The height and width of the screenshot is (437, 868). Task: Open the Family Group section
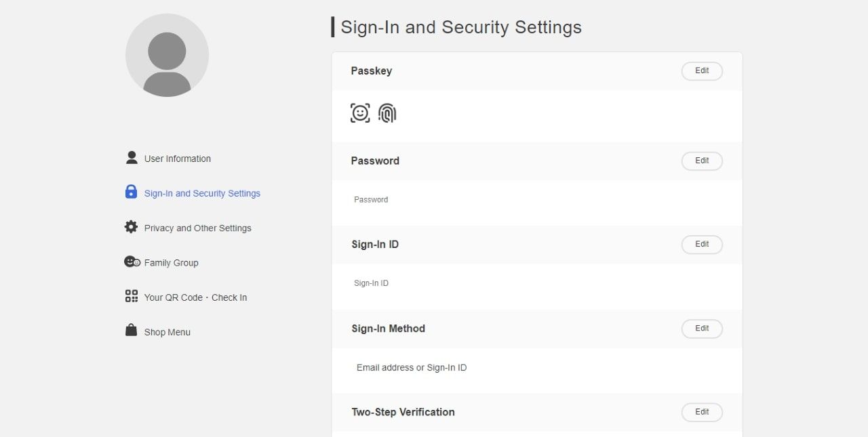(171, 263)
